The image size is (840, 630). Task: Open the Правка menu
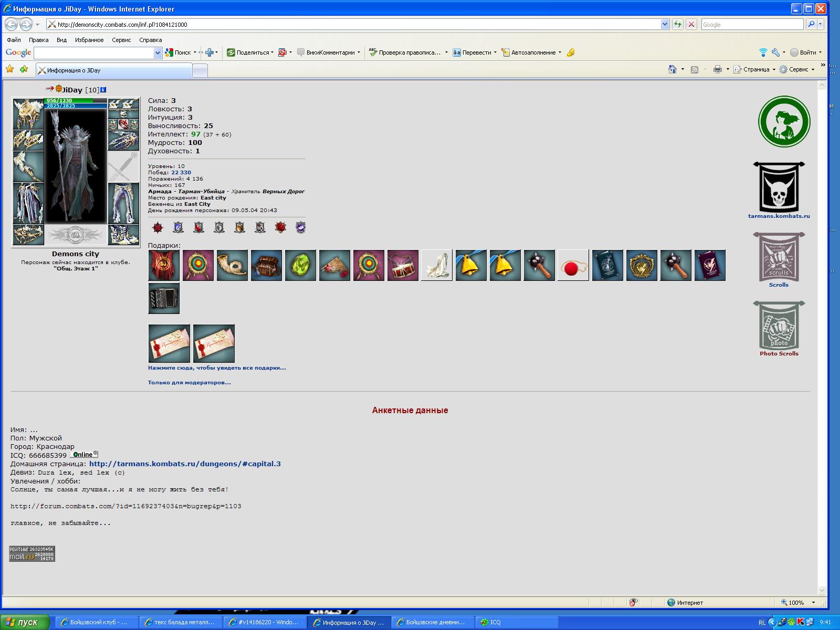point(38,40)
